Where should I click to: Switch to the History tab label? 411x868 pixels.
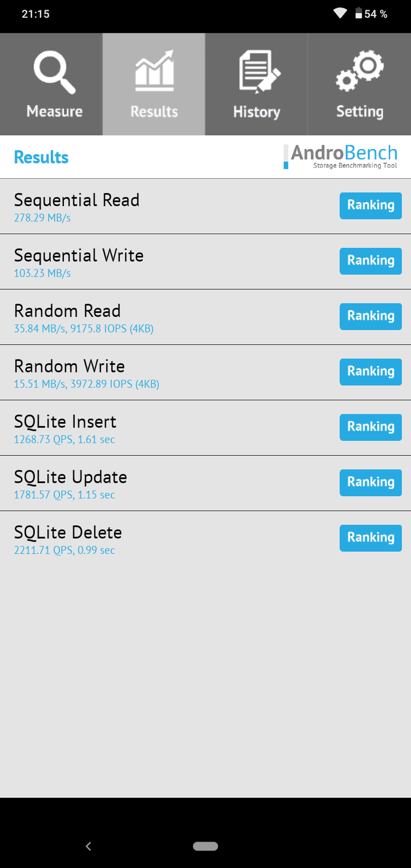pos(257,112)
